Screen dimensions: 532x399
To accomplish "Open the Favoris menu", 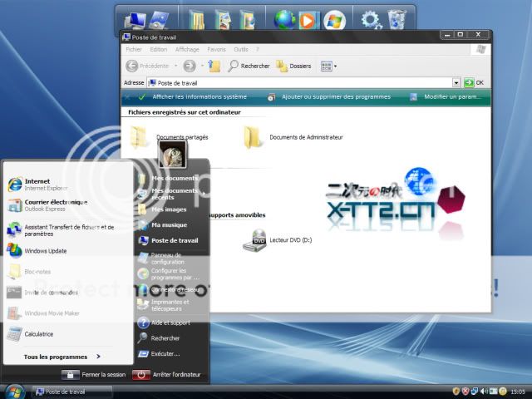I will [216, 49].
